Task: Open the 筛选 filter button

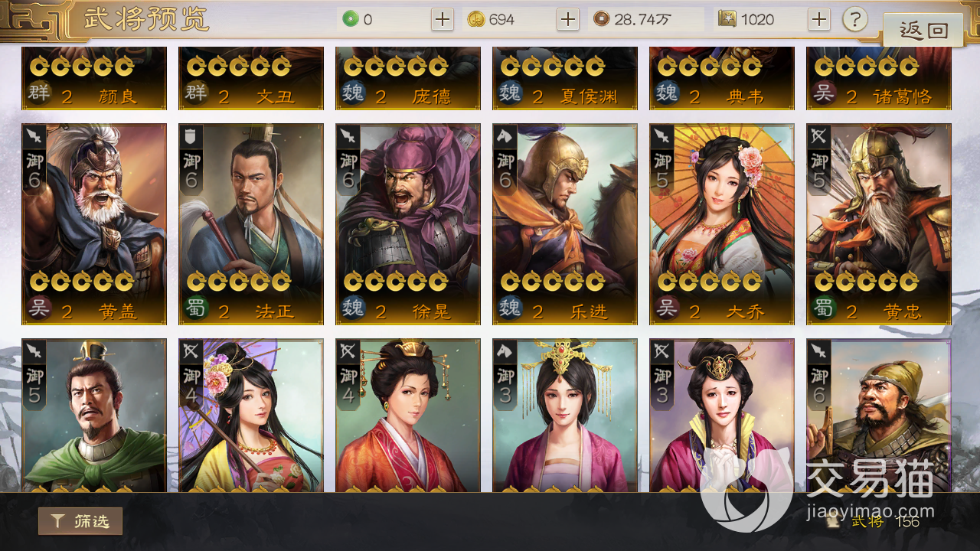Action: pyautogui.click(x=80, y=521)
